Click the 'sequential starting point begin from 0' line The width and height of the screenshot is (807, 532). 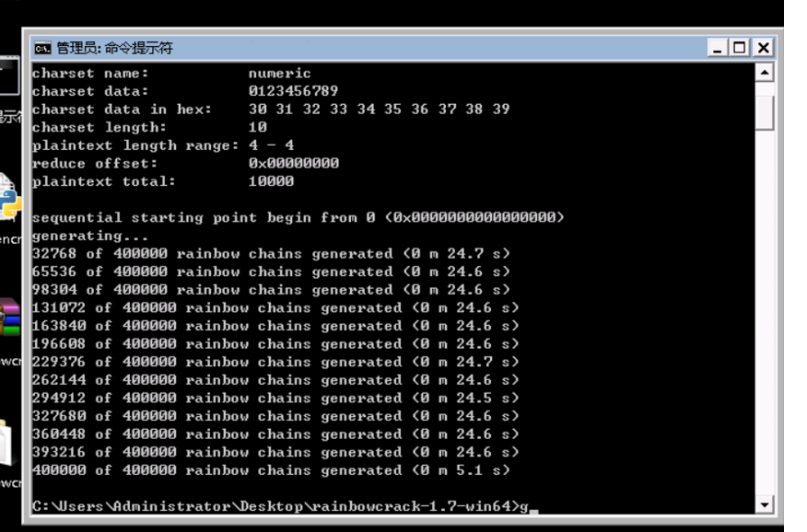coord(298,217)
